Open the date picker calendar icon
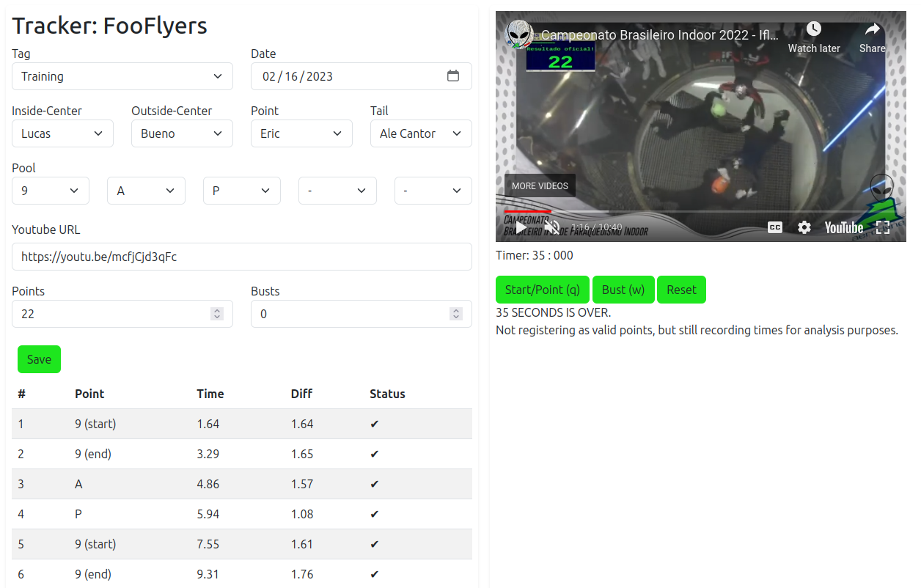Image resolution: width=921 pixels, height=588 pixels. tap(453, 76)
